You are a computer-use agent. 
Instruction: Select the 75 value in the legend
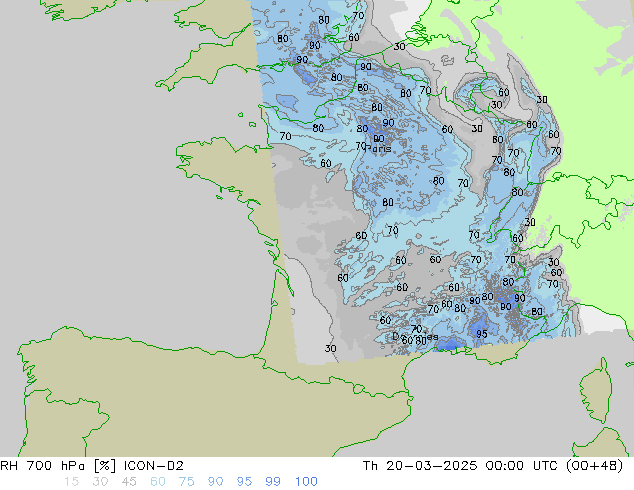pyautogui.click(x=186, y=482)
